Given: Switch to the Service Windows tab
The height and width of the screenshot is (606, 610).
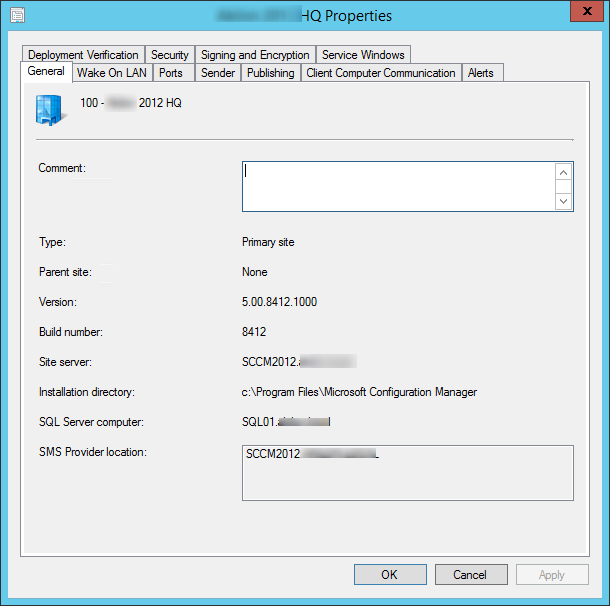Looking at the screenshot, I should (x=363, y=55).
